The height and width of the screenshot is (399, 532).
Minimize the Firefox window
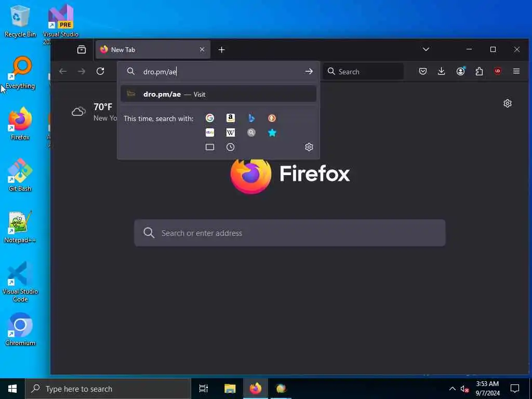coord(469,49)
